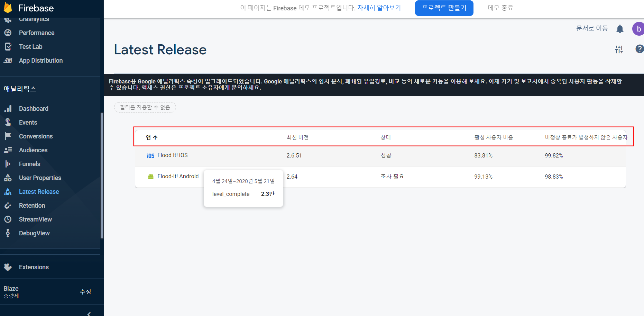Click the 성공 status cell
The image size is (644, 316).
(386, 156)
